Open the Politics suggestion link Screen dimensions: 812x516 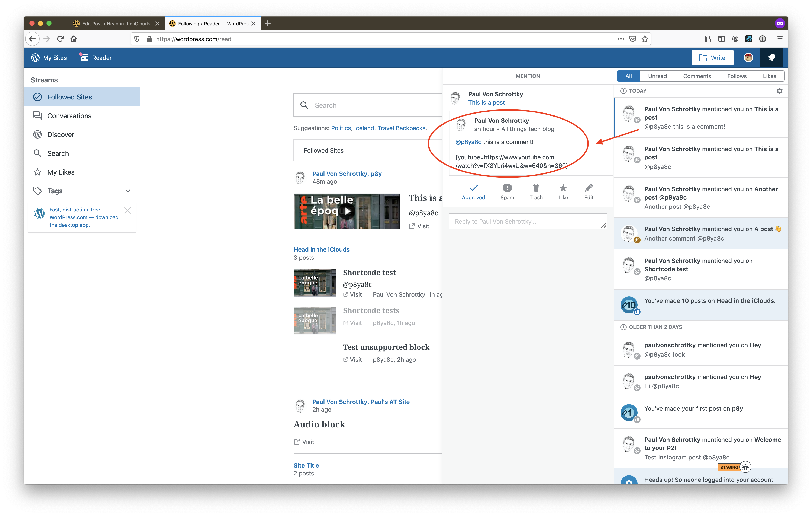[341, 128]
